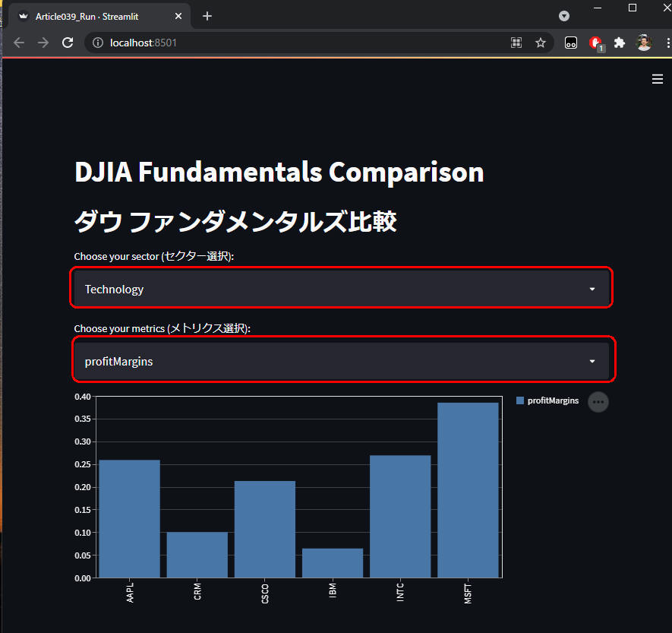Screen dimensions: 672x633
Task: Go back using the browser back arrow
Action: (x=19, y=43)
